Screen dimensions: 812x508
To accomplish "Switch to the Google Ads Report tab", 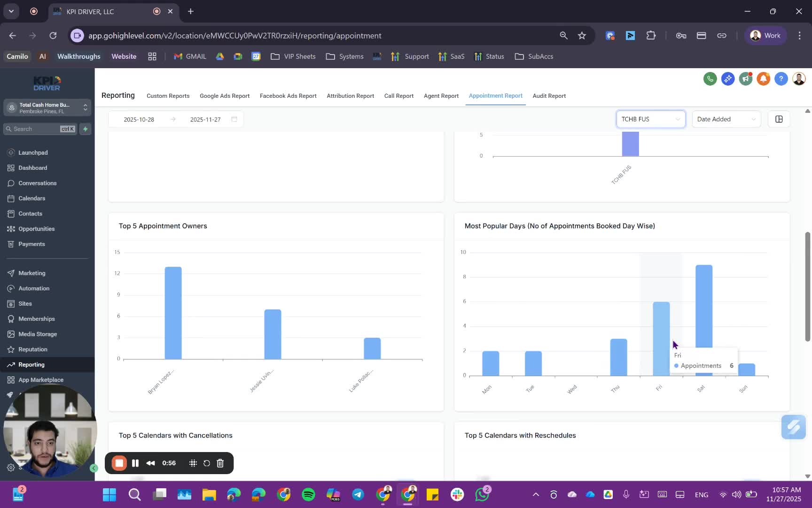I will pos(225,96).
